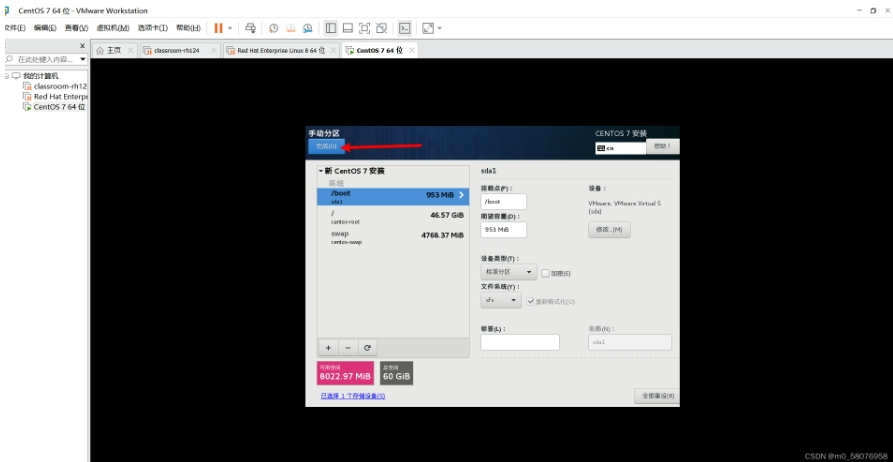Close the 主页 tab

click(x=130, y=50)
